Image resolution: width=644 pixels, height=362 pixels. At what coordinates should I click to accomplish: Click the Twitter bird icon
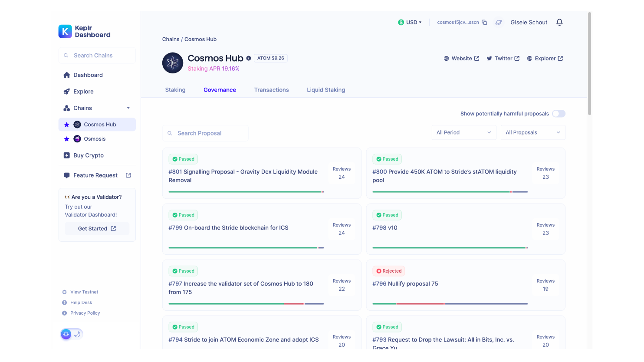(x=489, y=59)
